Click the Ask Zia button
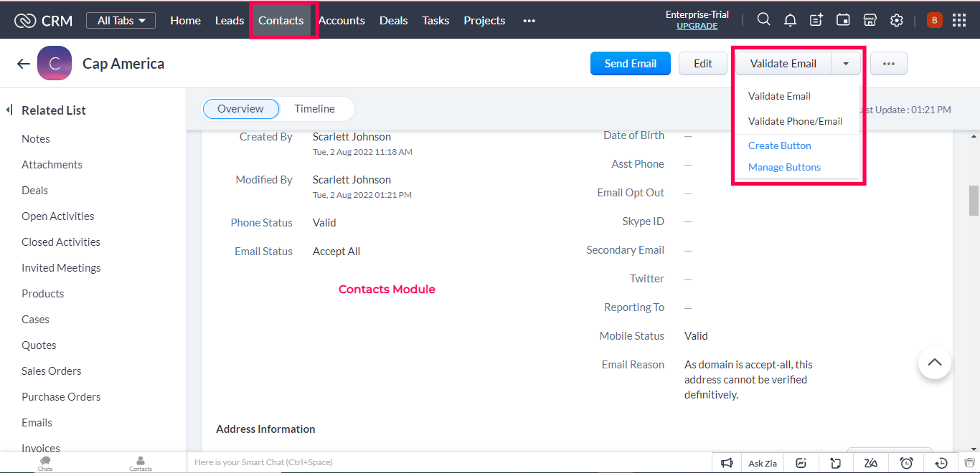This screenshot has width=980, height=473. point(763,463)
